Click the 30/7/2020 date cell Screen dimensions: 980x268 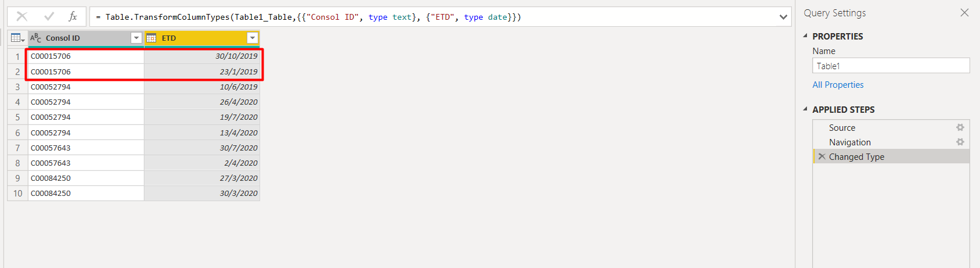(x=202, y=148)
